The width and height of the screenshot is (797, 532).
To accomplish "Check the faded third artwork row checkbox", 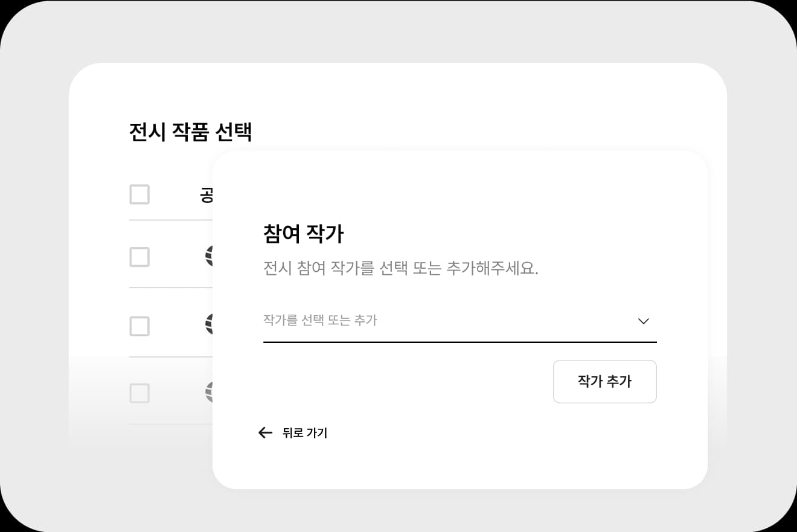I will (x=139, y=393).
